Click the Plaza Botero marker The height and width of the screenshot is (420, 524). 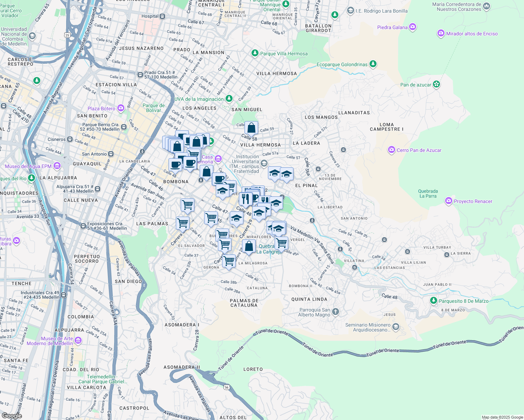120,108
